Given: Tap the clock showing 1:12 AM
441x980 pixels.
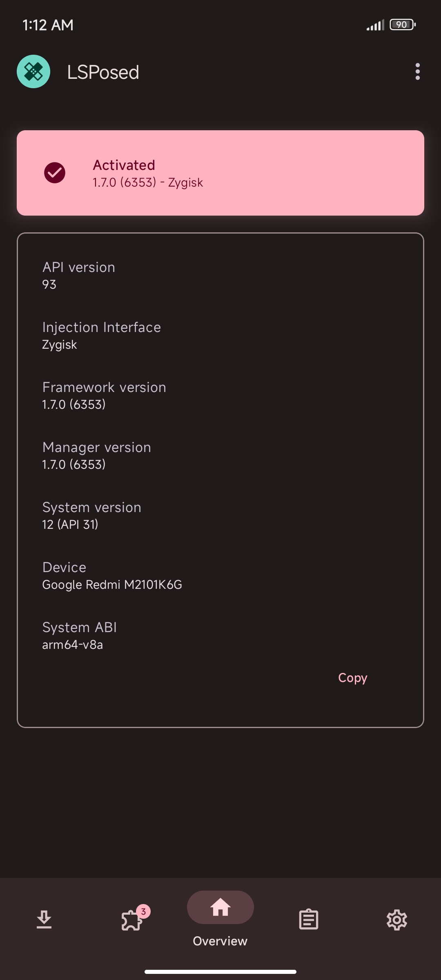Looking at the screenshot, I should [48, 24].
